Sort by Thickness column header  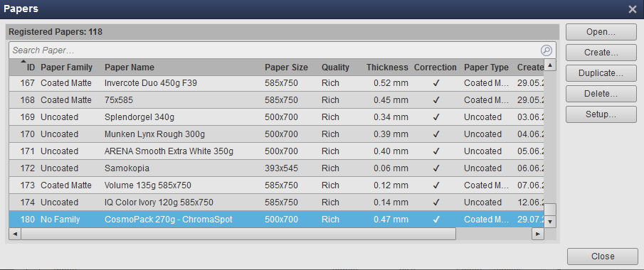[387, 67]
